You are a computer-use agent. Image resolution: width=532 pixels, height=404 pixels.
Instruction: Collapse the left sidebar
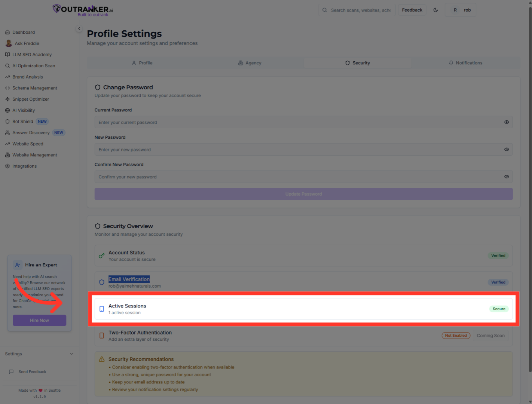coord(79,28)
